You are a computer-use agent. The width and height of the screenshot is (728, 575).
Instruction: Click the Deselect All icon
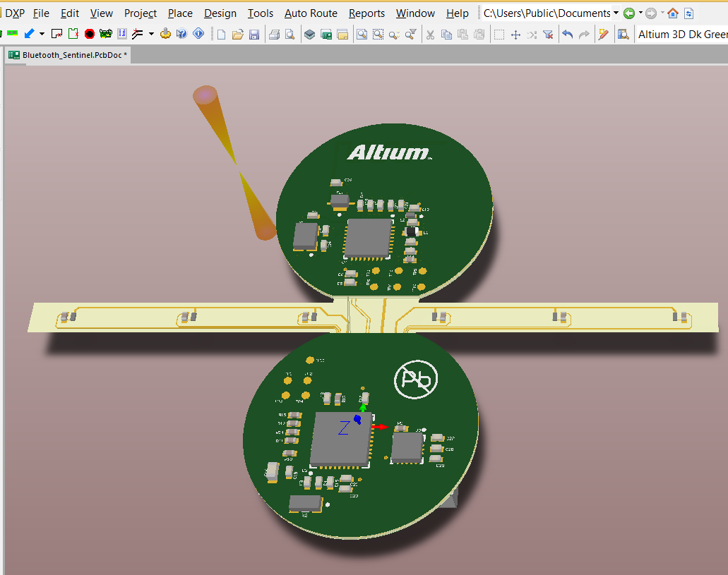point(532,35)
